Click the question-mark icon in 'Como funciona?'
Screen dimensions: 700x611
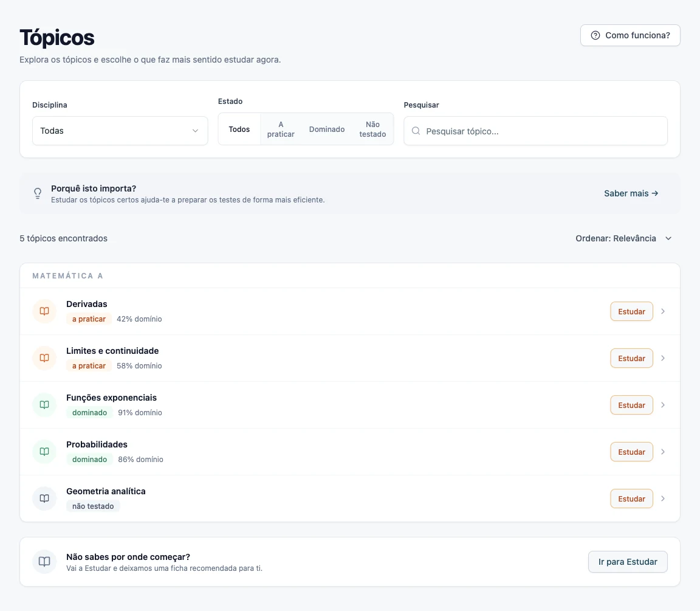pyautogui.click(x=595, y=35)
